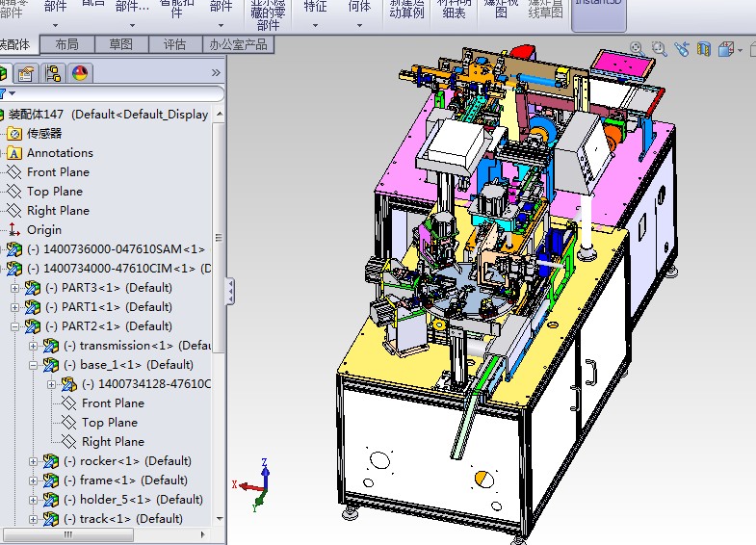Click the Section View icon
756x545 pixels.
704,49
